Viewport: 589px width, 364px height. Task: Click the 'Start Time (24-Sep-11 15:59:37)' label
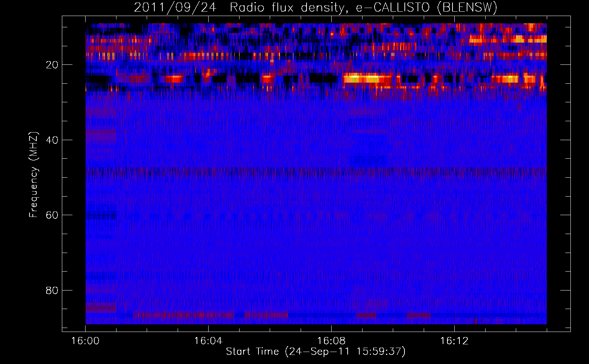(316, 351)
